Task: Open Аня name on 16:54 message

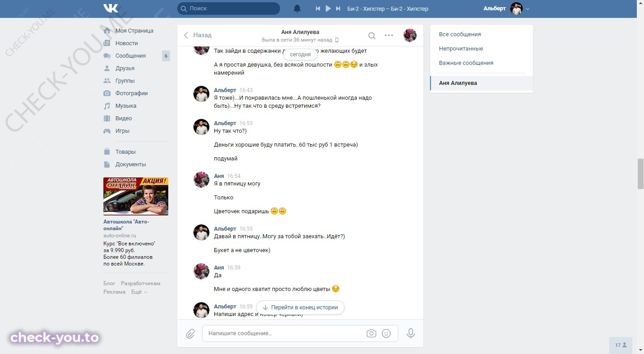Action: click(x=219, y=176)
